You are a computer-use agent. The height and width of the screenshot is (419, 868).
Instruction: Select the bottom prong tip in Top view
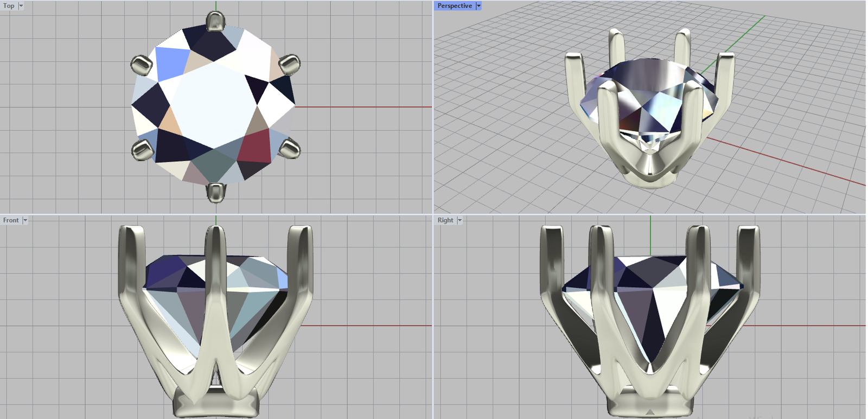coord(216,192)
